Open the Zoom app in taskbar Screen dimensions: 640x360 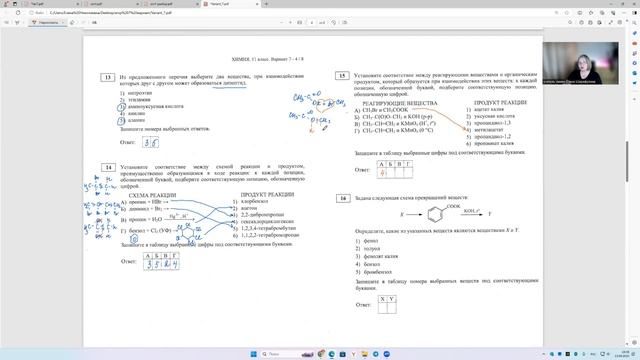(387, 354)
